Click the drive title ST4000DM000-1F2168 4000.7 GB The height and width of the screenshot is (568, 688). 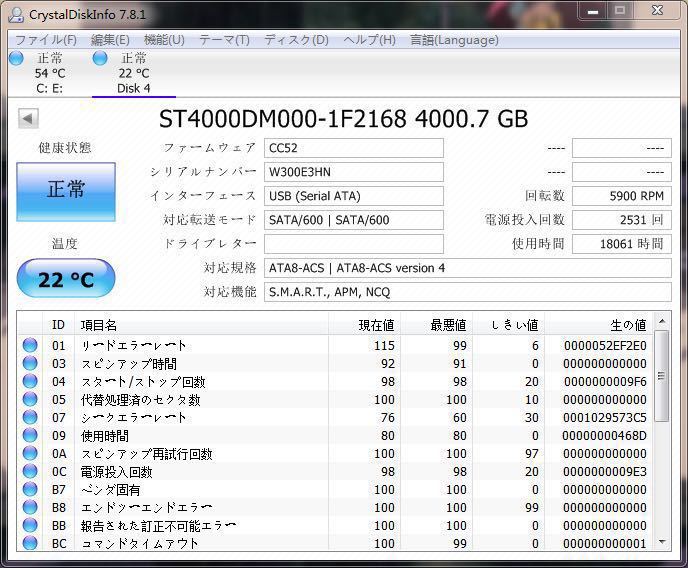click(344, 118)
